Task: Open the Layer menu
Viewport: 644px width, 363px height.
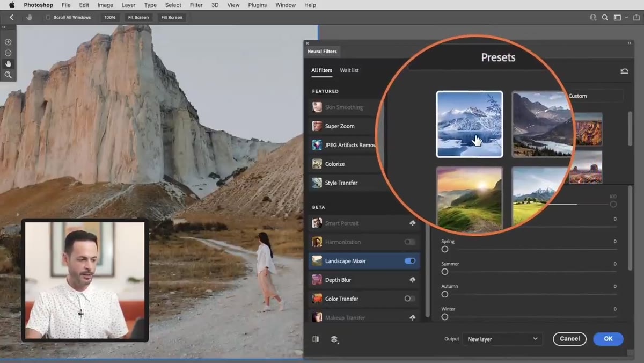Action: (x=128, y=5)
